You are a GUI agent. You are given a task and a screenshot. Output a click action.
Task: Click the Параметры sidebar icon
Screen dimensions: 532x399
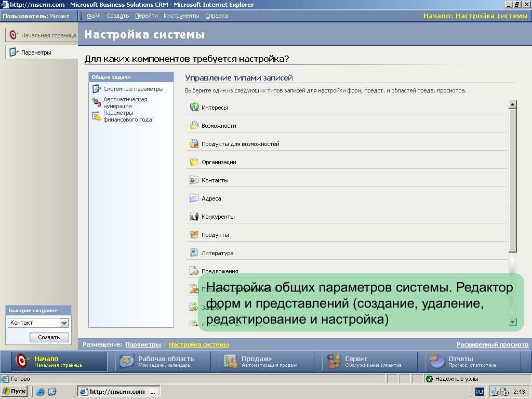tap(14, 52)
